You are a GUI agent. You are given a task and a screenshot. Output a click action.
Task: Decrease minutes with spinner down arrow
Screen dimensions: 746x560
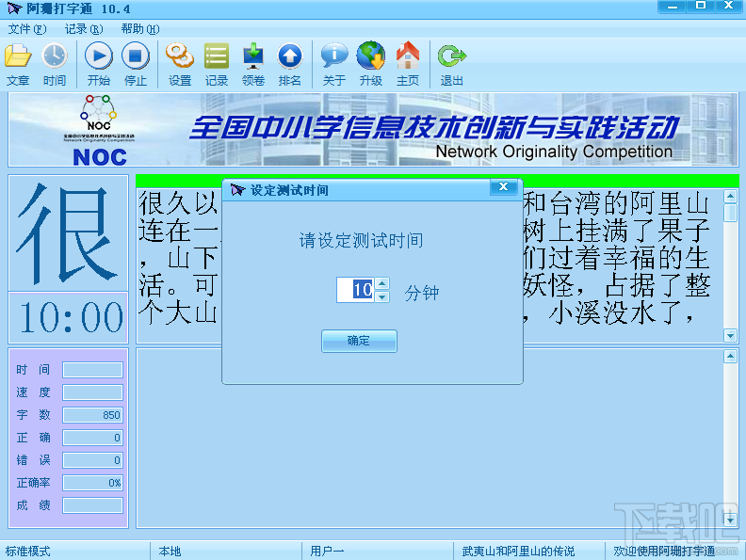coord(382,296)
